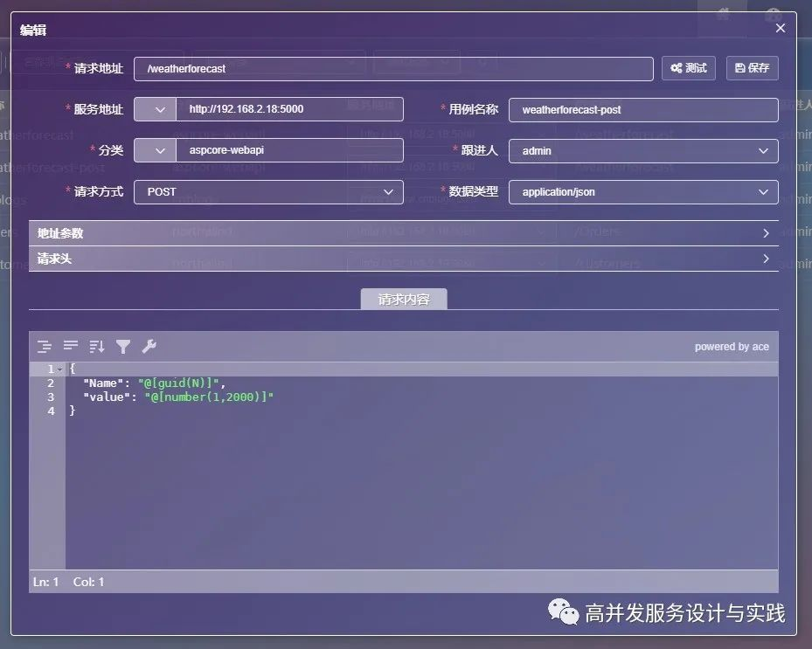
Task: Click the 服务地址 URL input field
Action: (x=289, y=109)
